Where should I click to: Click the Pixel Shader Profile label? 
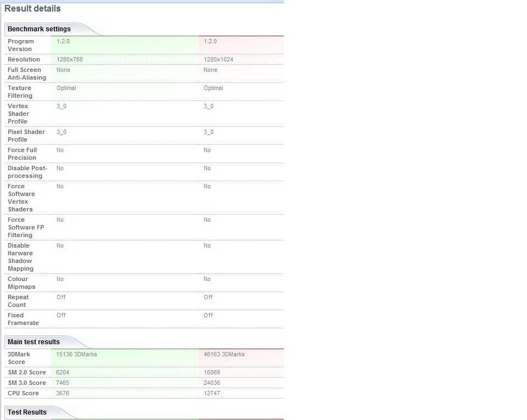(26, 136)
